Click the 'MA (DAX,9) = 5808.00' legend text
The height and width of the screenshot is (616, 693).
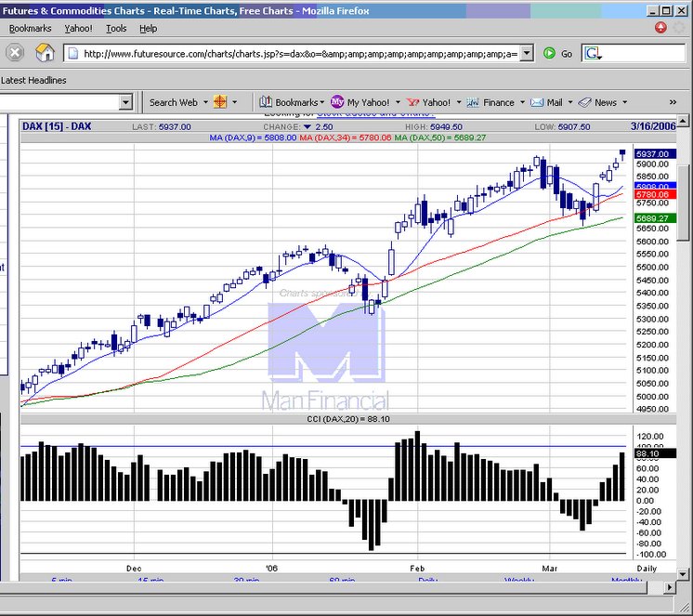coord(253,138)
